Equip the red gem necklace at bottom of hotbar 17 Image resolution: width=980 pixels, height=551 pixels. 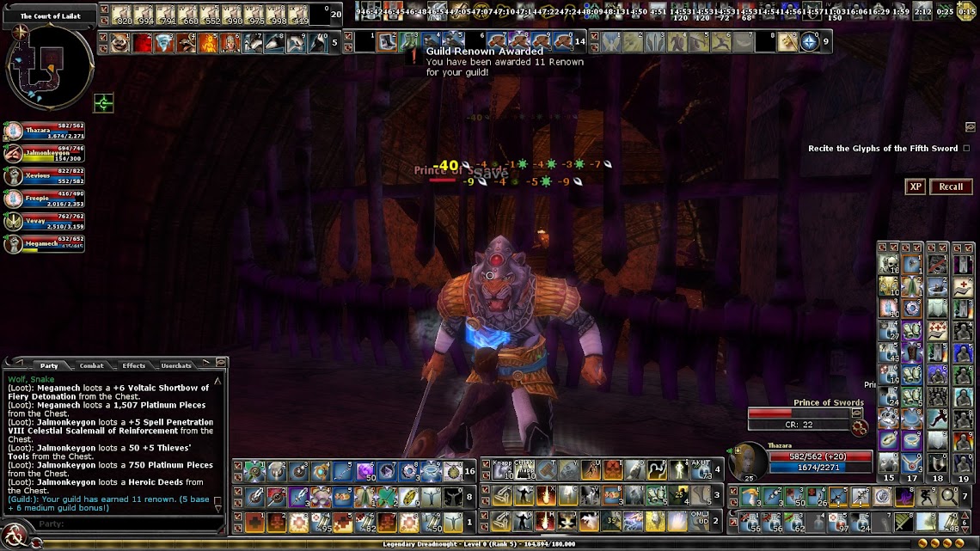click(x=912, y=462)
